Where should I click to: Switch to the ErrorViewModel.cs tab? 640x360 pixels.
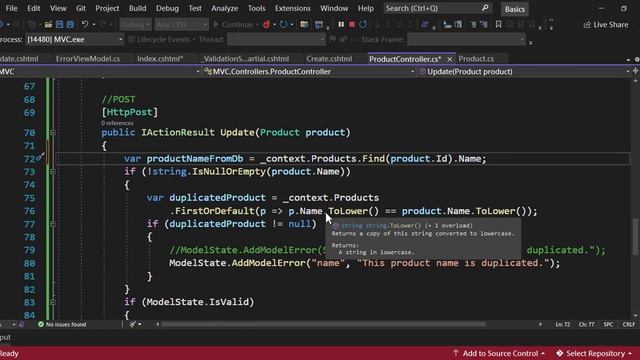[x=88, y=59]
